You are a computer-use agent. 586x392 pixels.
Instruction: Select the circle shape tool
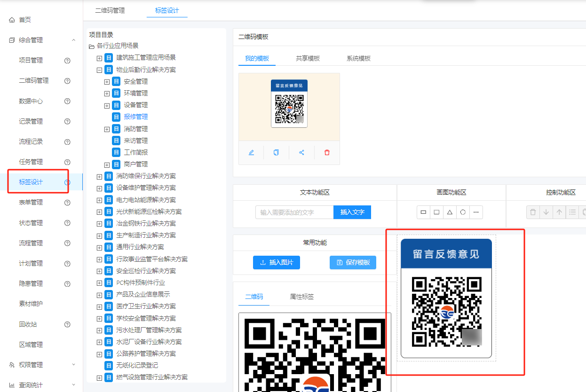pyautogui.click(x=463, y=212)
